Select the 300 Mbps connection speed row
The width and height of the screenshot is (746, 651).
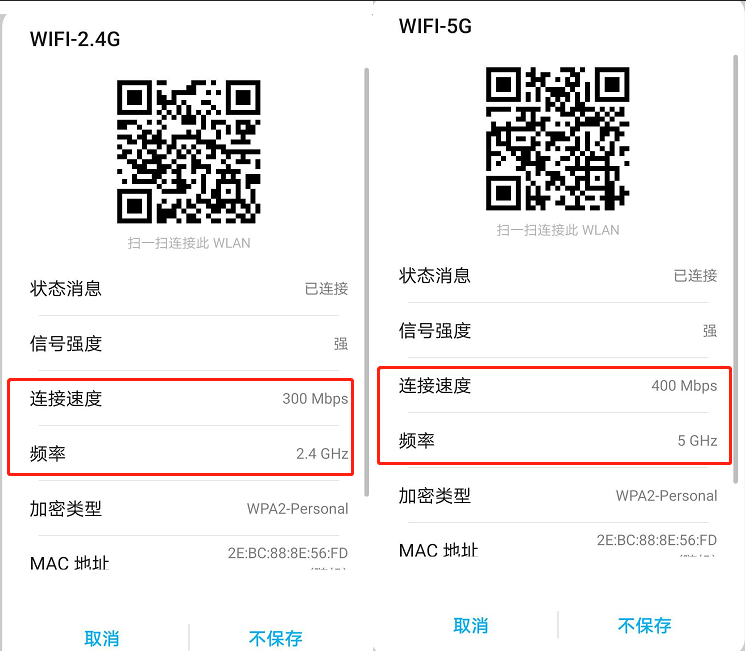pyautogui.click(x=189, y=398)
